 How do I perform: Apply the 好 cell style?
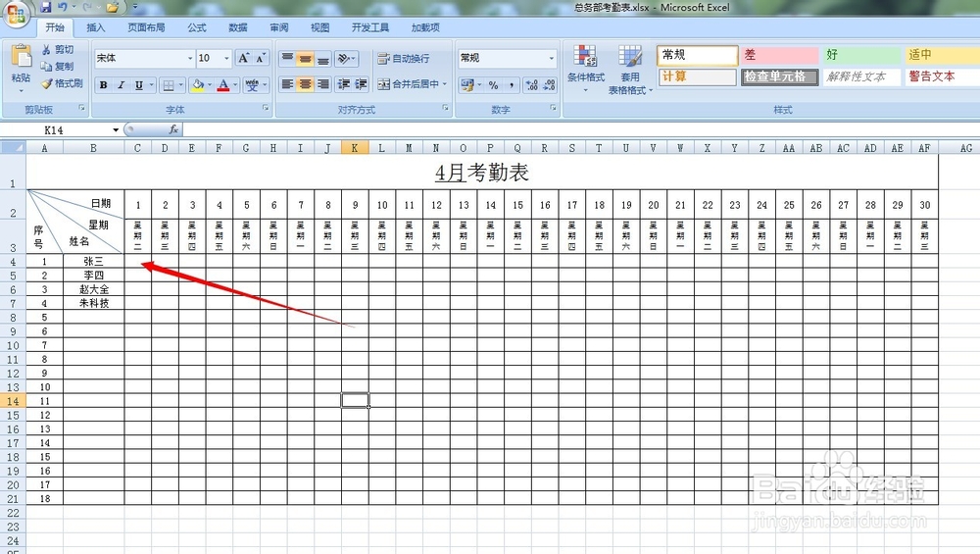(x=861, y=55)
